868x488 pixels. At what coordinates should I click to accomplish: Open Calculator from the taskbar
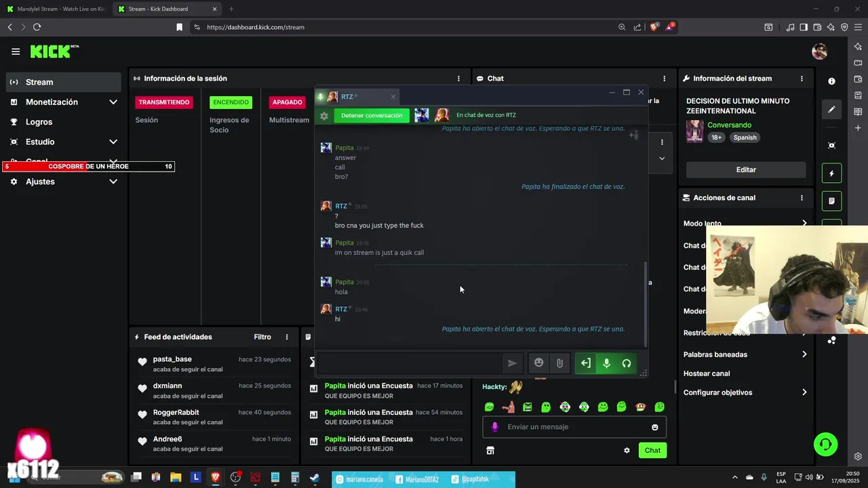(295, 477)
